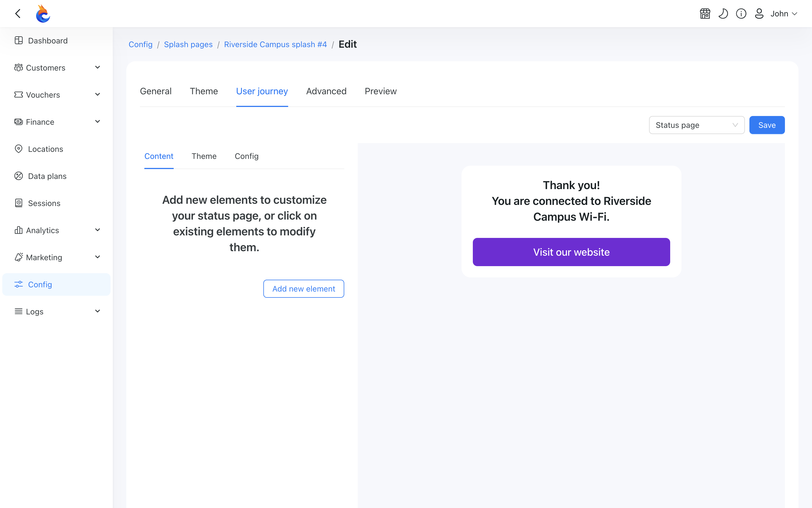The height and width of the screenshot is (508, 812).
Task: Switch to the General tab
Action: click(x=156, y=91)
